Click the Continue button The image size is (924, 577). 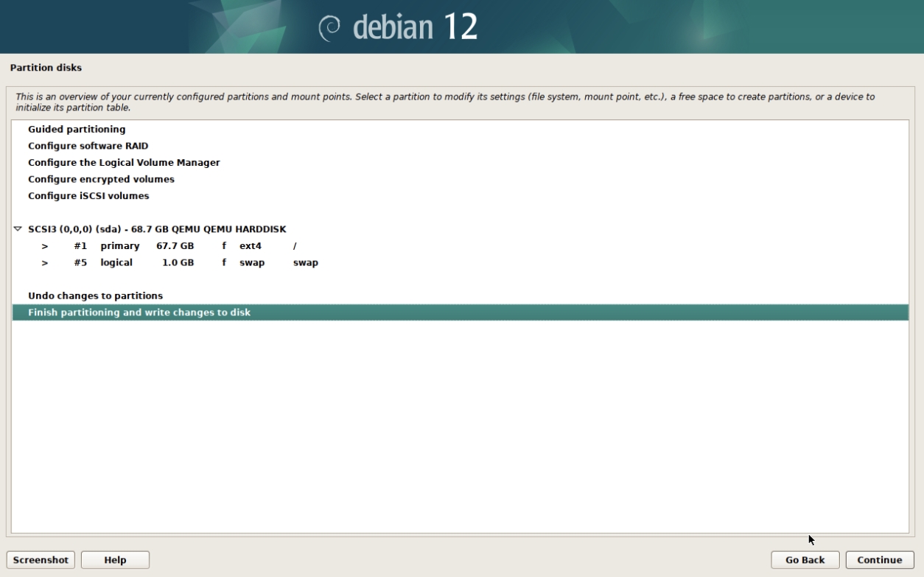pyautogui.click(x=880, y=560)
